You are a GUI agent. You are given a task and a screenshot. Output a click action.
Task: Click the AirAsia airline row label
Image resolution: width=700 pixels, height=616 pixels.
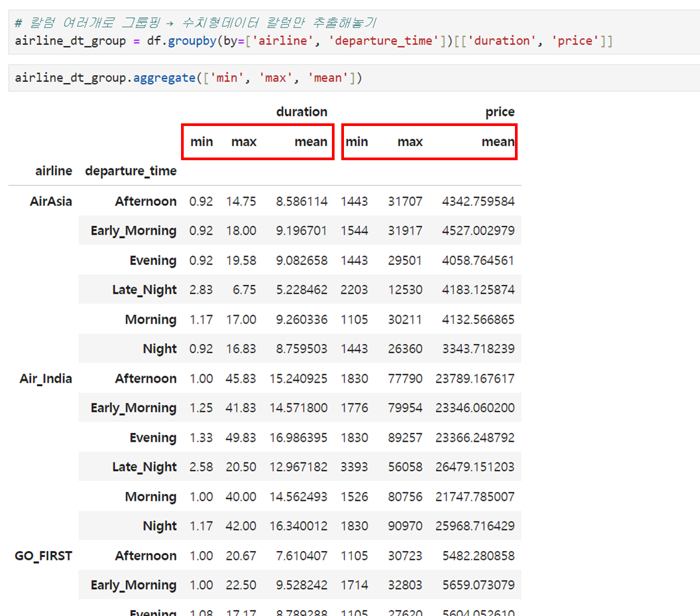pyautogui.click(x=51, y=201)
